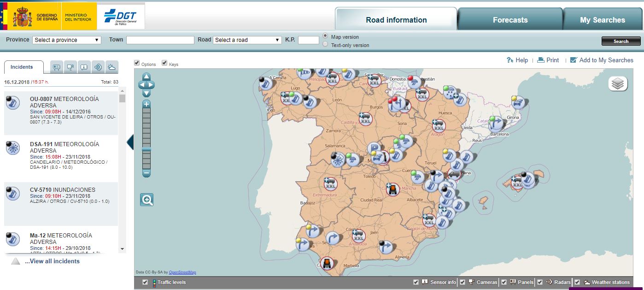Click the Town input field

pos(160,40)
